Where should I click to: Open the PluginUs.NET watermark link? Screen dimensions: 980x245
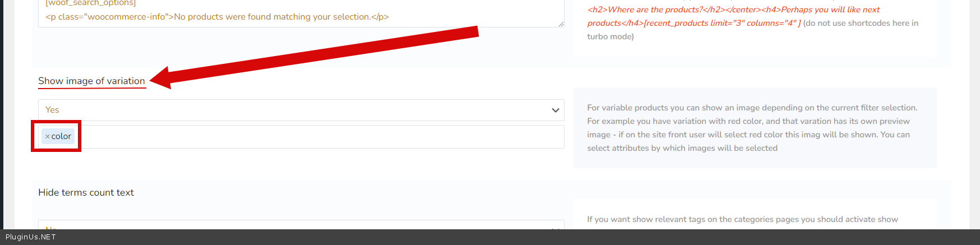click(x=31, y=237)
